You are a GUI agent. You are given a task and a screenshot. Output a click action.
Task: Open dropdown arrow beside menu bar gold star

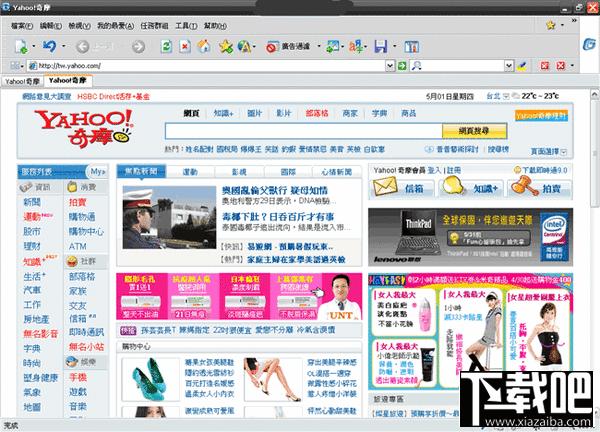tap(562, 25)
